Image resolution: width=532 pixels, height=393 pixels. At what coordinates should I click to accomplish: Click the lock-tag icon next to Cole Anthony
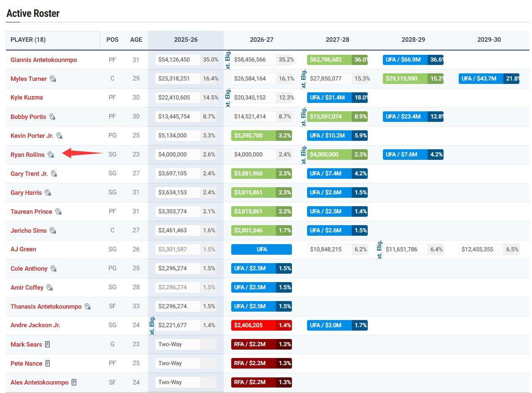point(53,269)
